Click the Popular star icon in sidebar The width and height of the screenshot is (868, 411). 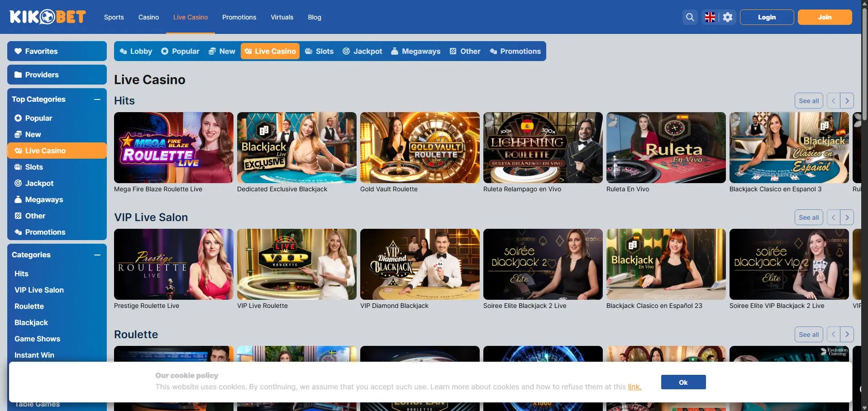point(18,118)
